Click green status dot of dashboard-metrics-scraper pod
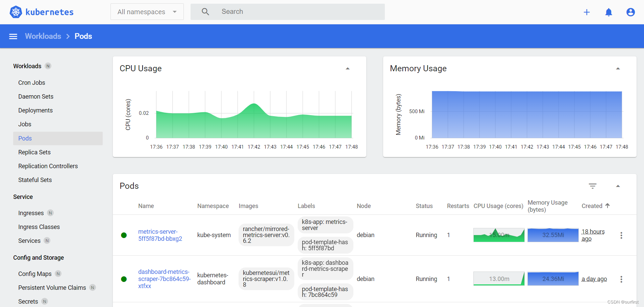The height and width of the screenshot is (307, 644). 124,279
